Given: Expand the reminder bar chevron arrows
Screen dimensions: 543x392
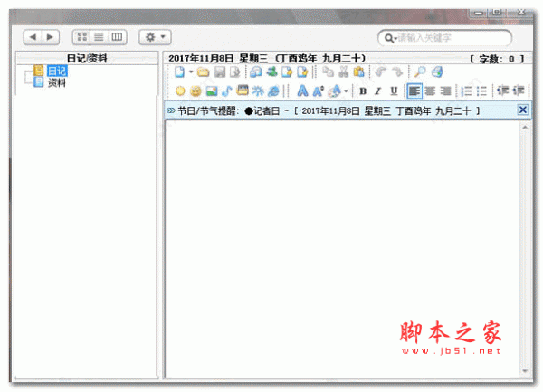Looking at the screenshot, I should click(171, 110).
